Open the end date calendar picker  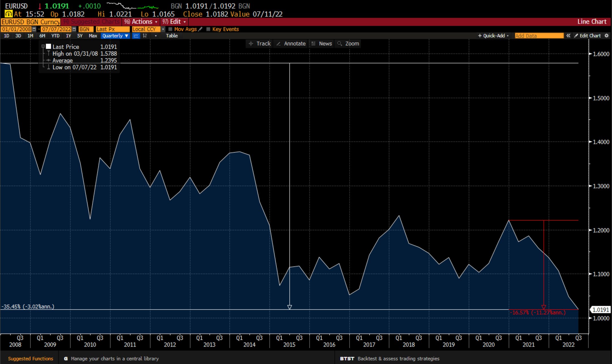click(74, 29)
